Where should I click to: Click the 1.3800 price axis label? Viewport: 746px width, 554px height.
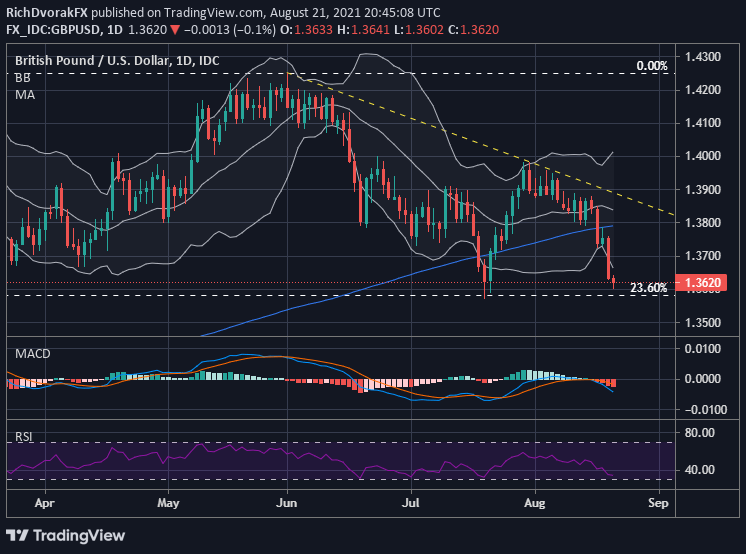click(703, 223)
